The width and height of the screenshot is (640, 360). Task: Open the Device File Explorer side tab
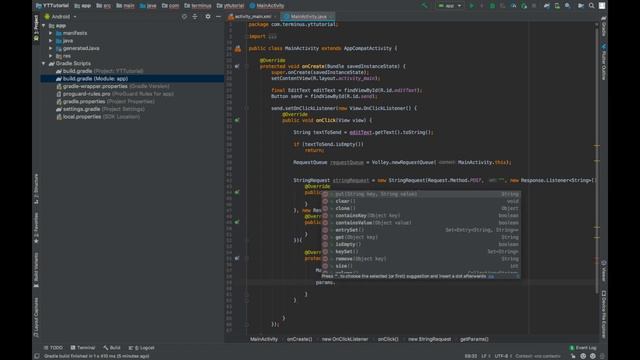click(x=604, y=314)
